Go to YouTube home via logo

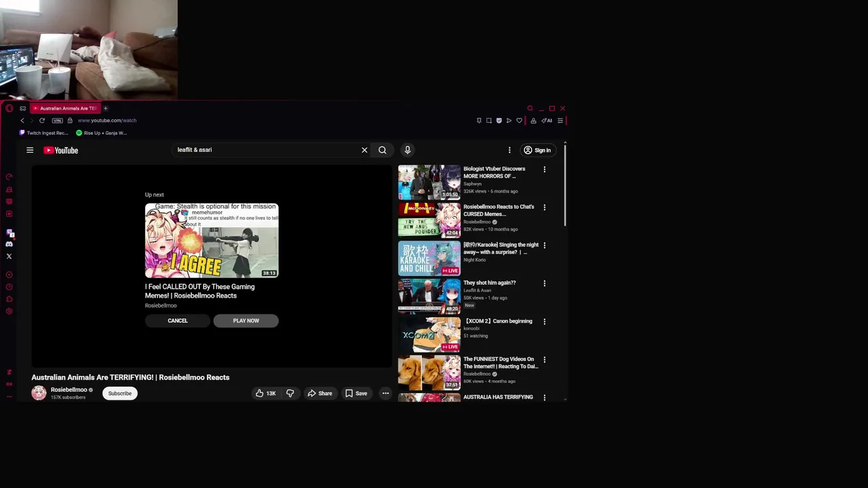[x=61, y=150]
